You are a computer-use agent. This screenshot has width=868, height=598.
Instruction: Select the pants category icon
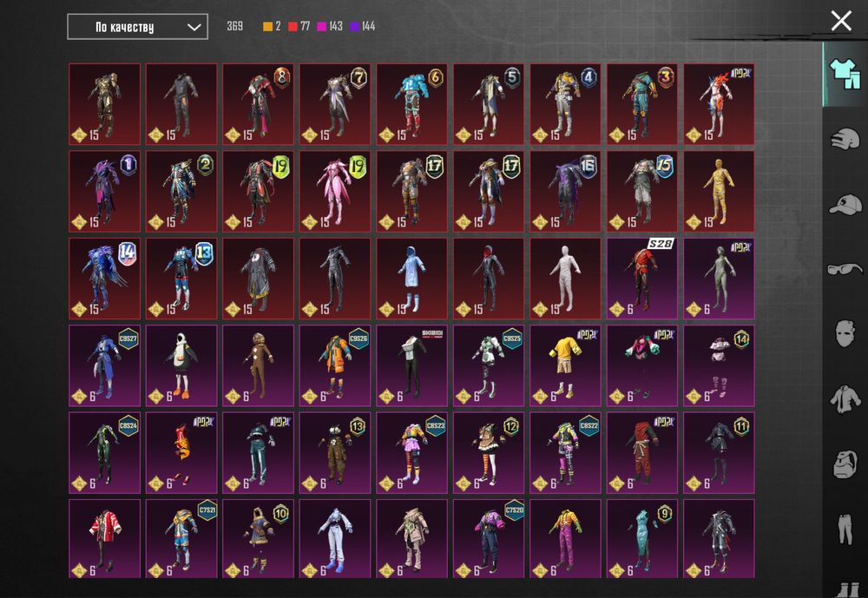(845, 529)
